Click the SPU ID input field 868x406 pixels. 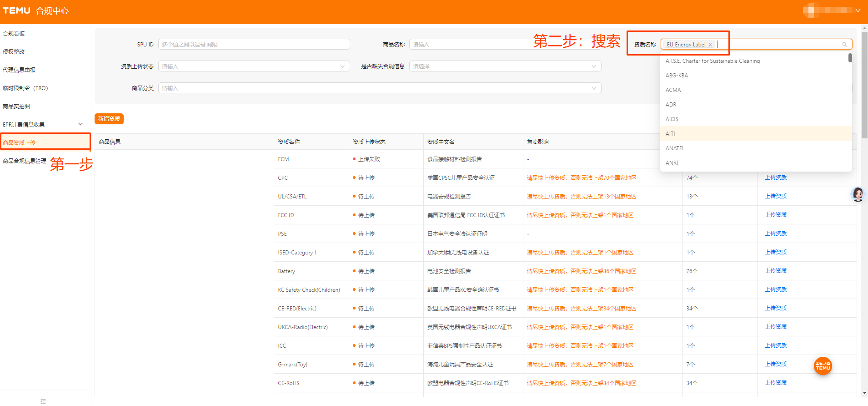pos(254,45)
